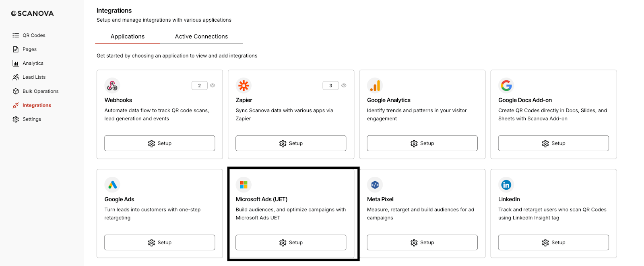The height and width of the screenshot is (266, 644).
Task: Click Setup for Microsoft Ads (UET)
Action: click(291, 243)
